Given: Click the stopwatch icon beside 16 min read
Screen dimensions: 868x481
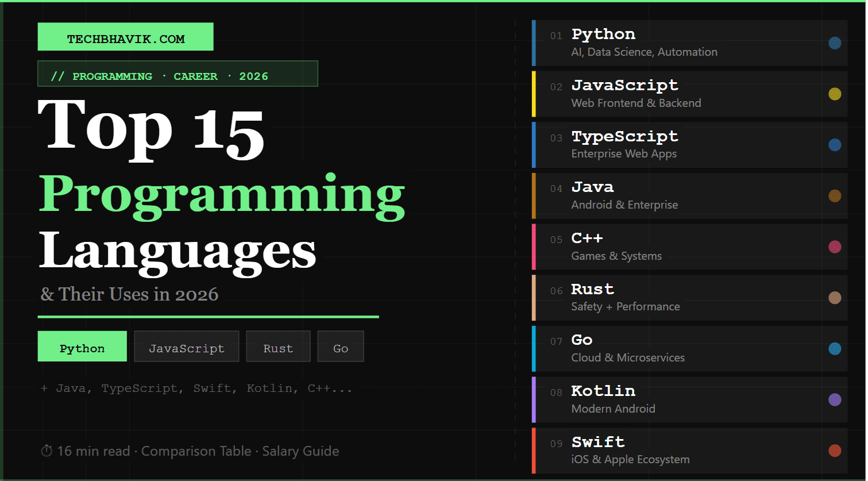Looking at the screenshot, I should tap(47, 451).
